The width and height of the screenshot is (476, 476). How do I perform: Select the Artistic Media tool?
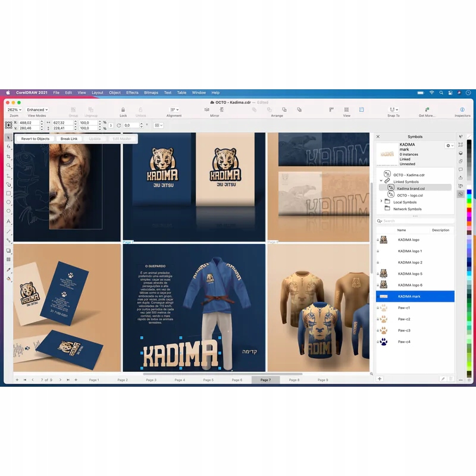(x=8, y=184)
